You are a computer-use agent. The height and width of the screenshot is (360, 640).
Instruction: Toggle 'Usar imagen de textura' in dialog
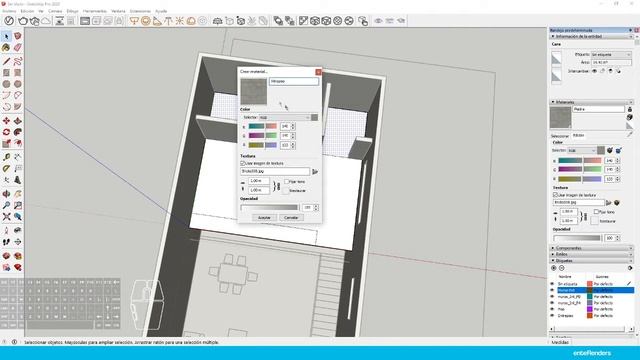click(243, 163)
